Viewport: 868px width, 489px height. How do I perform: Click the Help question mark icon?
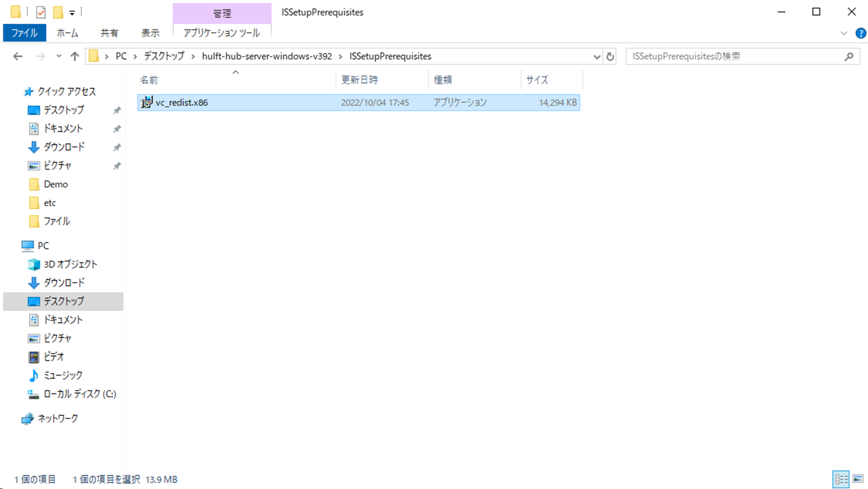coord(861,33)
